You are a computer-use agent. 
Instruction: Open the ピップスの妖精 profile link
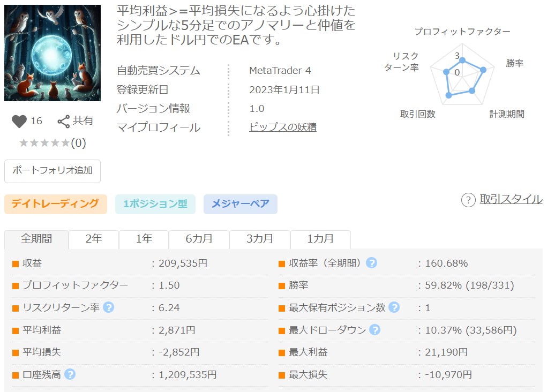point(282,127)
